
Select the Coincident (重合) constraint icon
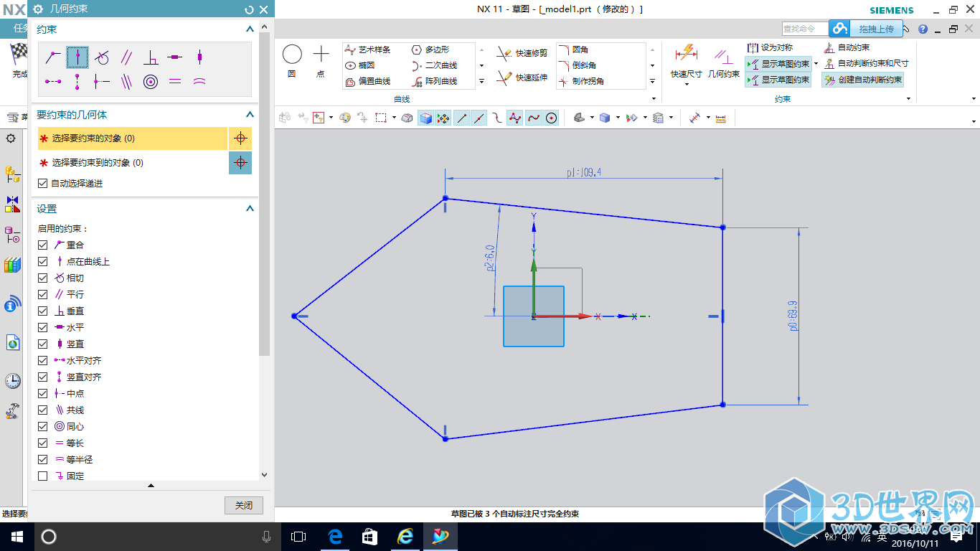pos(52,57)
